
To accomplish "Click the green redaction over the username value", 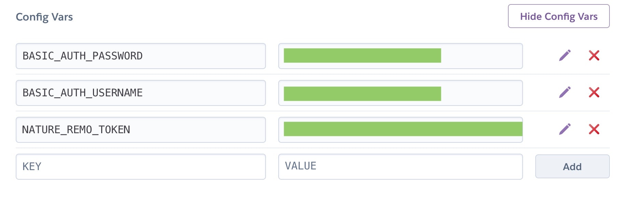I will pyautogui.click(x=362, y=94).
